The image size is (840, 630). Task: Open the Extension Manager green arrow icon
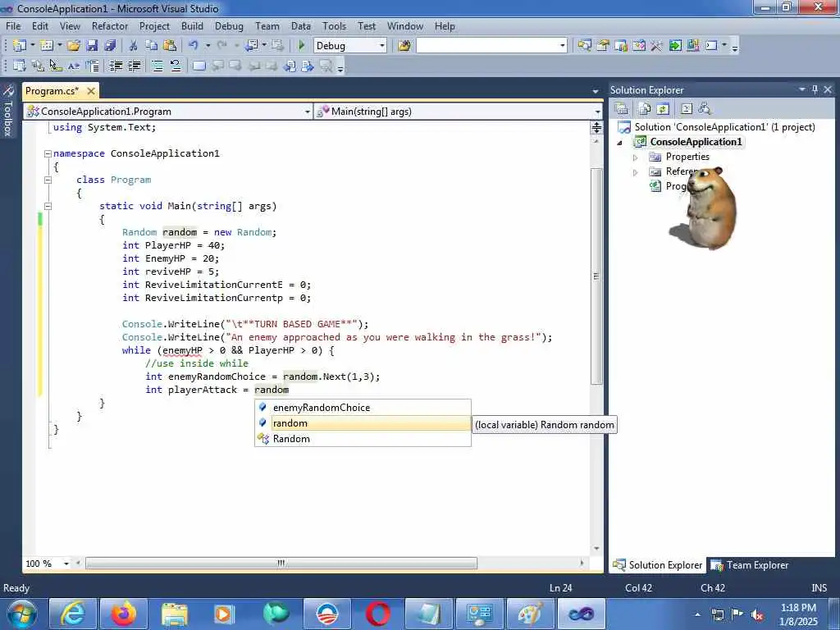click(x=675, y=46)
